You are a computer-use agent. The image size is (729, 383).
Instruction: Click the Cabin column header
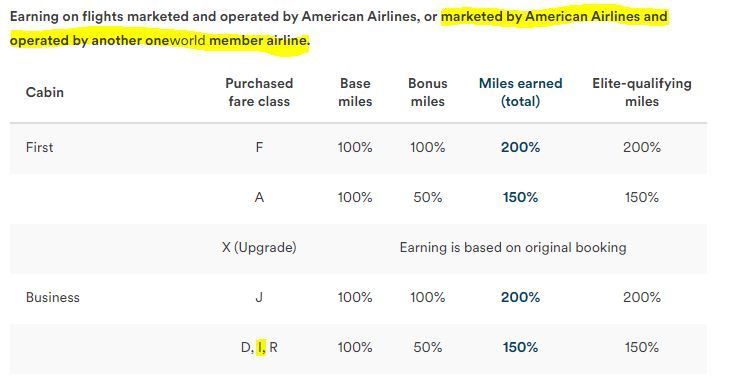[45, 92]
